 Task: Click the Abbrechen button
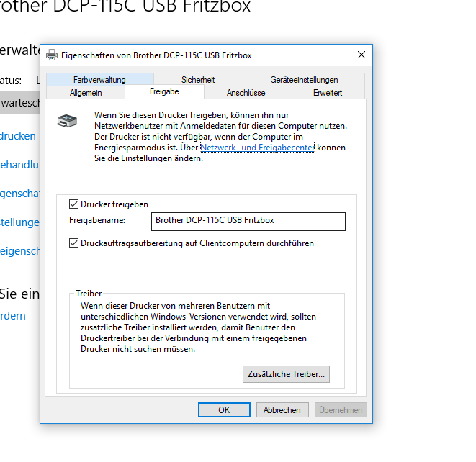(x=282, y=409)
